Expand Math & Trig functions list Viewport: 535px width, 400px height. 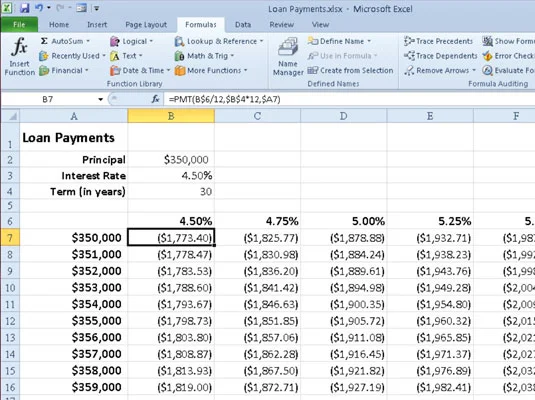coord(204,56)
